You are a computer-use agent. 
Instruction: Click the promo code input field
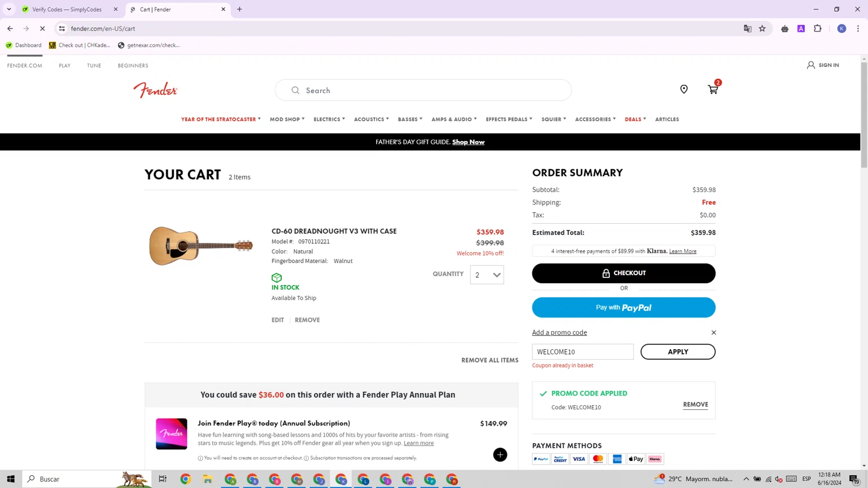tap(583, 352)
